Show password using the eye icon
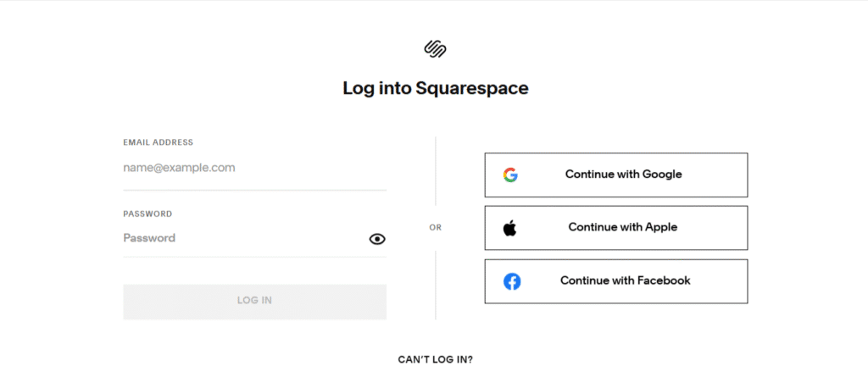Screen dimensions: 868x366 coord(377,239)
